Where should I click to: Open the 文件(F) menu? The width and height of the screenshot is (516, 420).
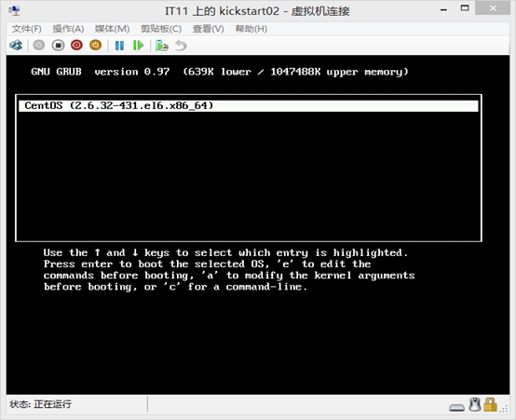click(x=26, y=29)
